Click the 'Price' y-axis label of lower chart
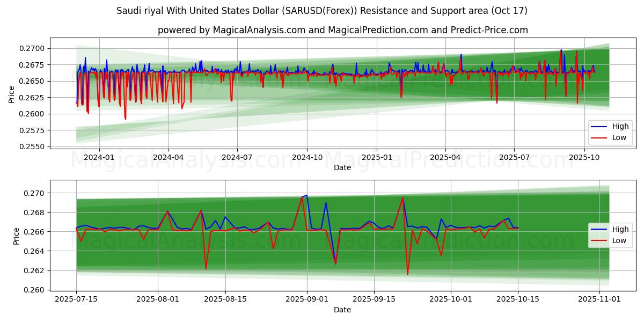The height and width of the screenshot is (322, 644). pos(16,236)
